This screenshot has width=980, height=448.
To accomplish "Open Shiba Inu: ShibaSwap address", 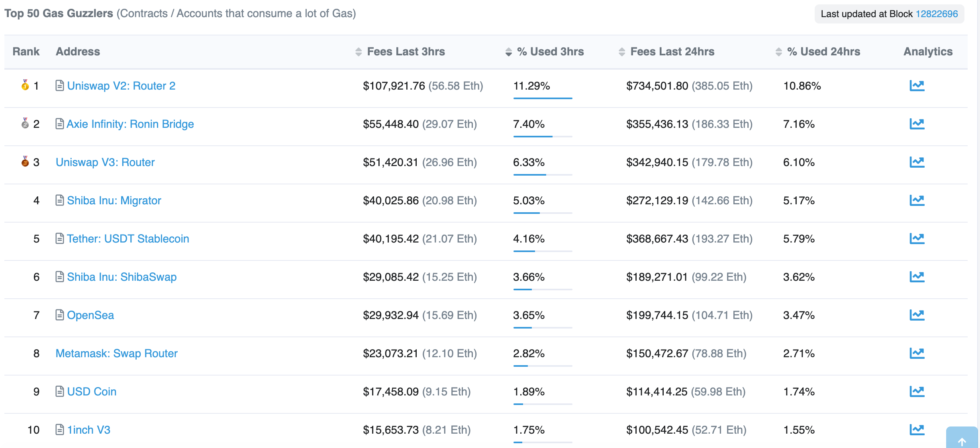I will click(x=122, y=277).
